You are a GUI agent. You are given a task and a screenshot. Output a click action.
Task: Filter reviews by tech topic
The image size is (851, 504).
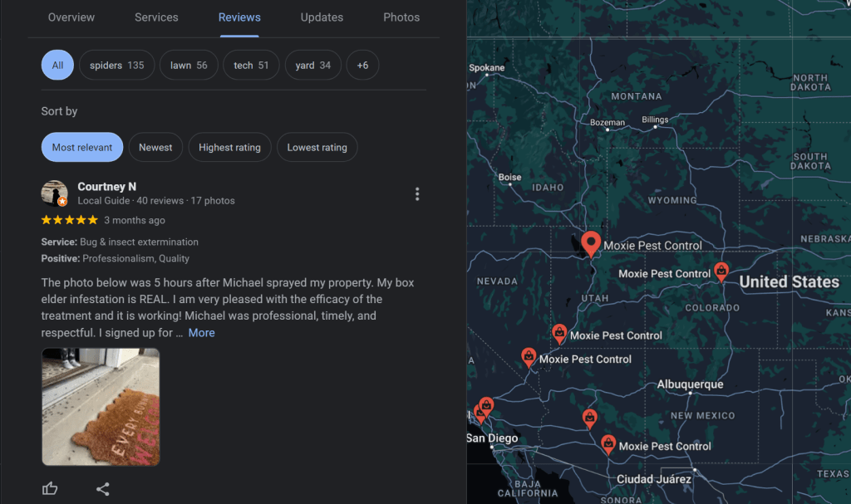[251, 65]
